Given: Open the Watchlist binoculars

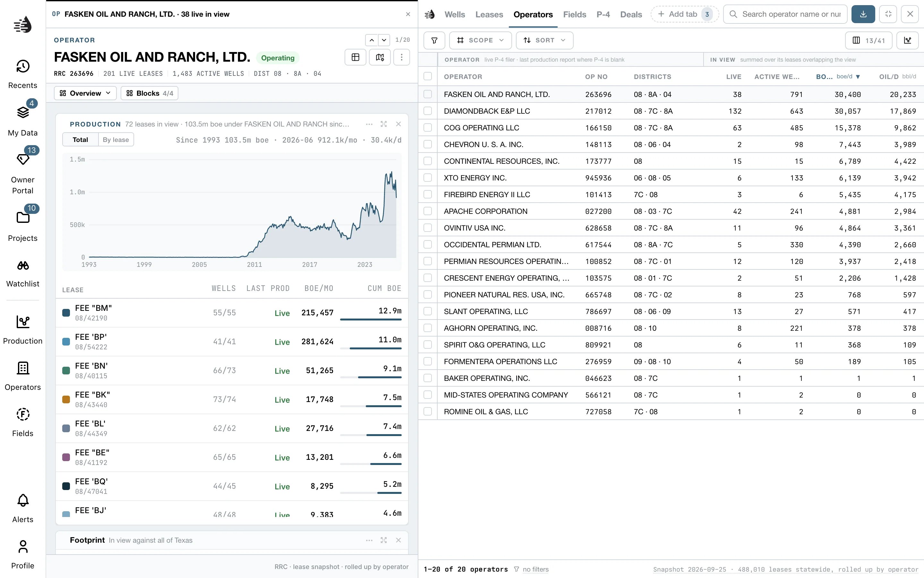Looking at the screenshot, I should coord(22,273).
